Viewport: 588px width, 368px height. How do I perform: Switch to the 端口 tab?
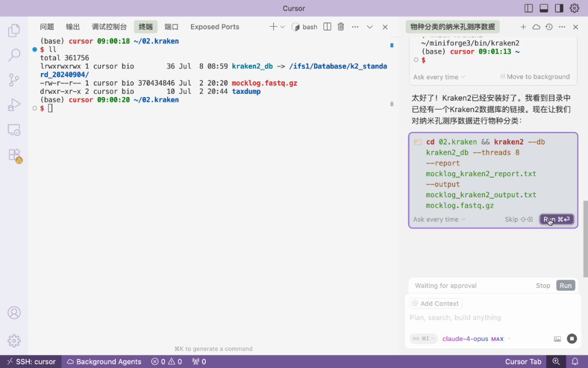coord(171,27)
